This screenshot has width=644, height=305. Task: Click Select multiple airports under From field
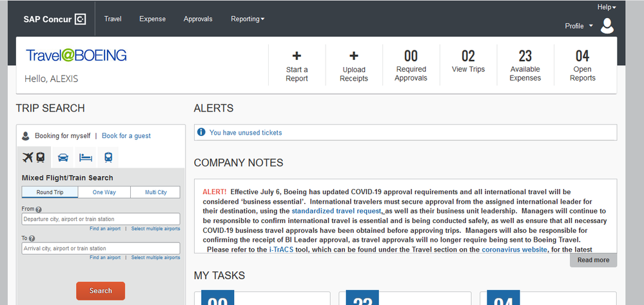tap(155, 228)
